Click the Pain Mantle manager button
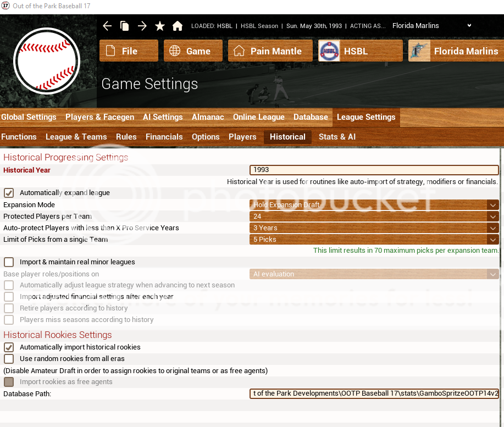This screenshot has height=427, width=504. click(x=270, y=51)
